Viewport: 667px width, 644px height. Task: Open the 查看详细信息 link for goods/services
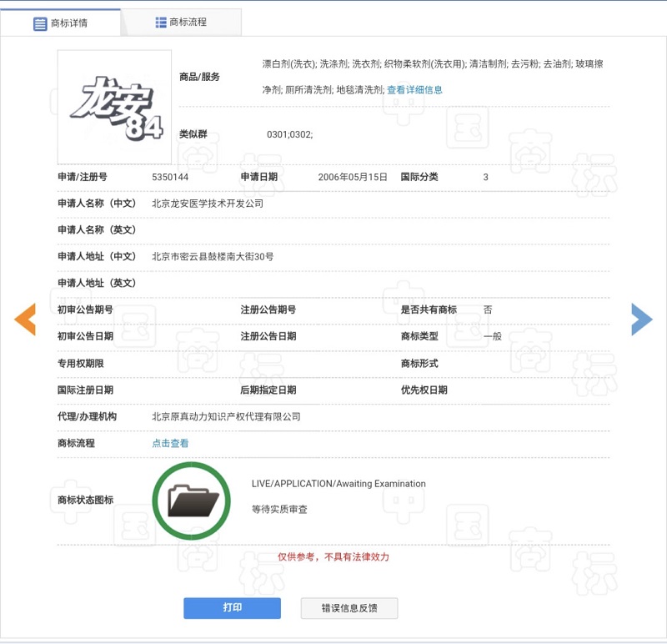click(x=414, y=89)
